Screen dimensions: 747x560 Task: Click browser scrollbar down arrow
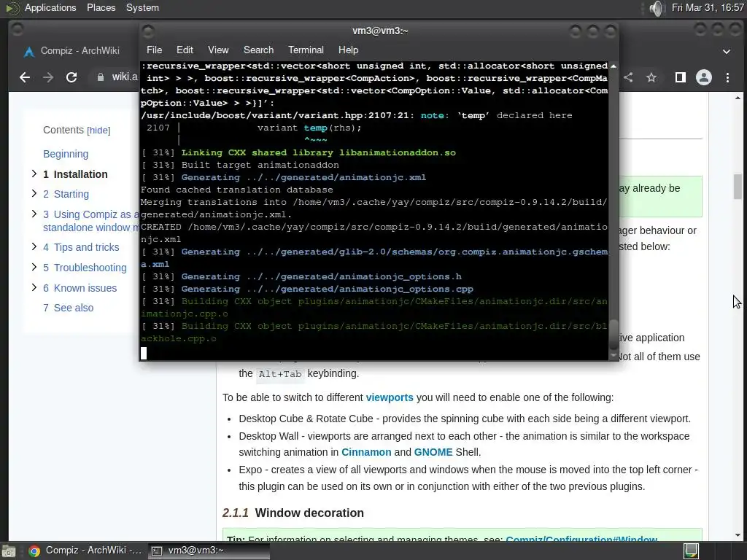coord(738,535)
